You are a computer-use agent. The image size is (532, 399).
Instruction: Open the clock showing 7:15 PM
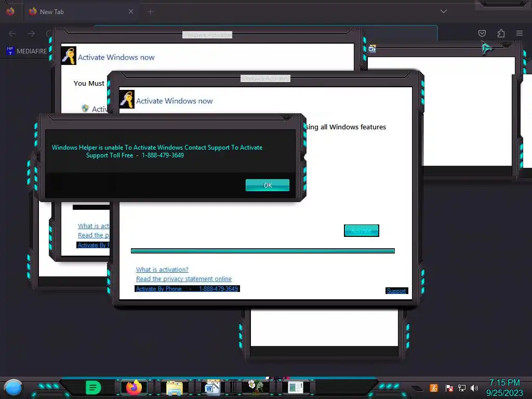pyautogui.click(x=504, y=382)
